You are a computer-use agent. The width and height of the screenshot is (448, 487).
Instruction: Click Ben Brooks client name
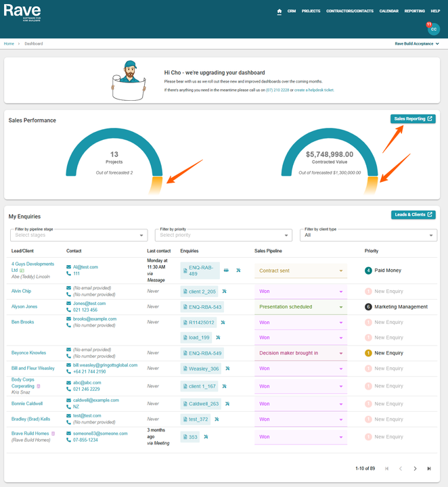pos(23,322)
